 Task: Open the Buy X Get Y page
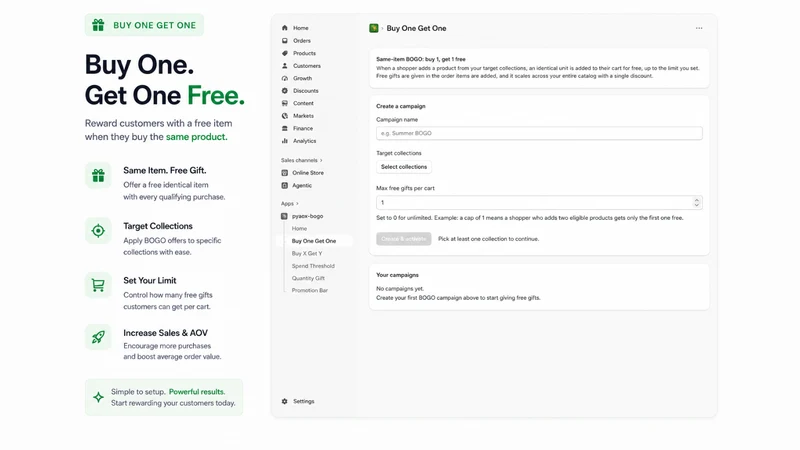point(307,254)
